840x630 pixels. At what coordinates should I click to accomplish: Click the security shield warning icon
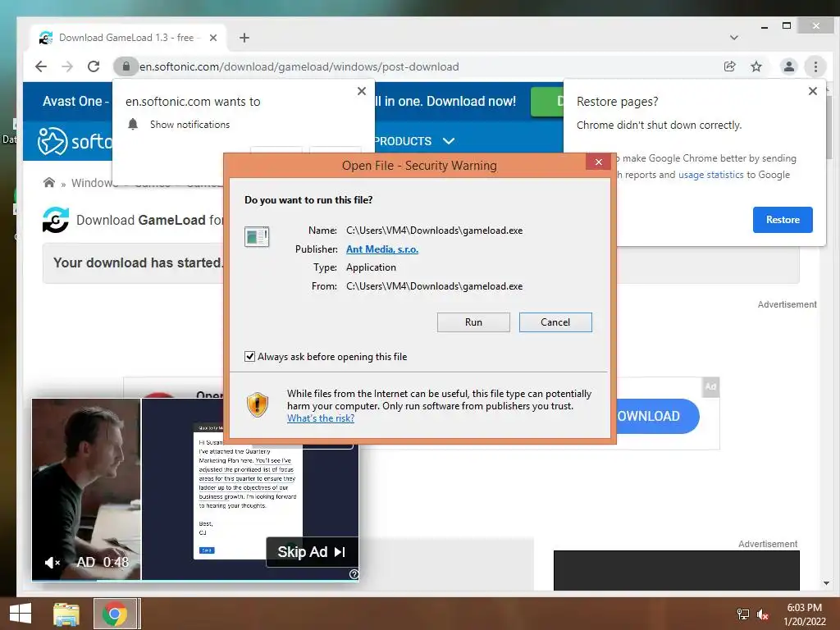click(258, 404)
